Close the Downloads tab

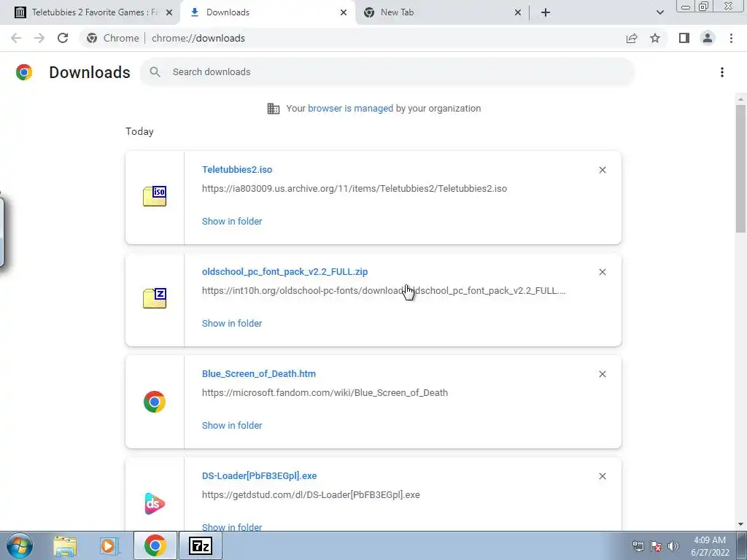[344, 12]
